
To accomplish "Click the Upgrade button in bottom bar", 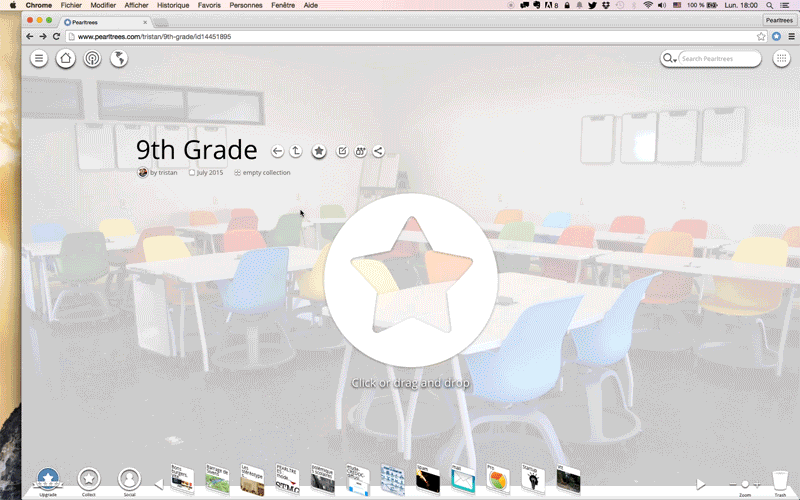I will pyautogui.click(x=49, y=480).
